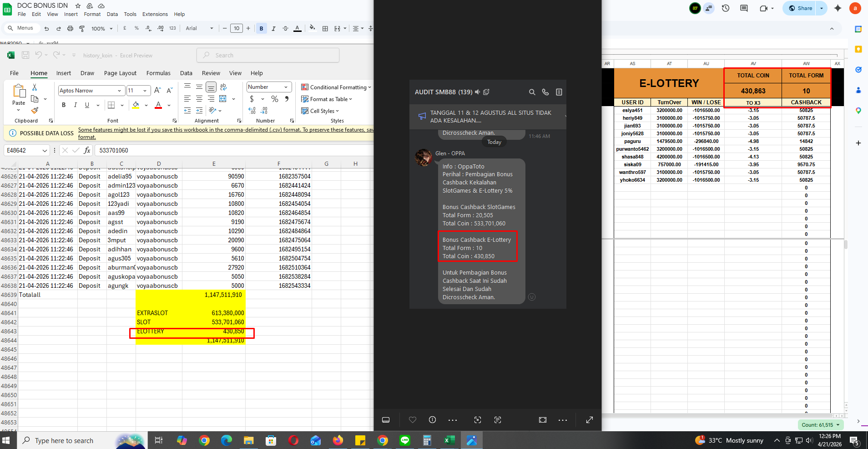Click Excel Wrap Text icon
The width and height of the screenshot is (868, 449).
click(x=223, y=87)
